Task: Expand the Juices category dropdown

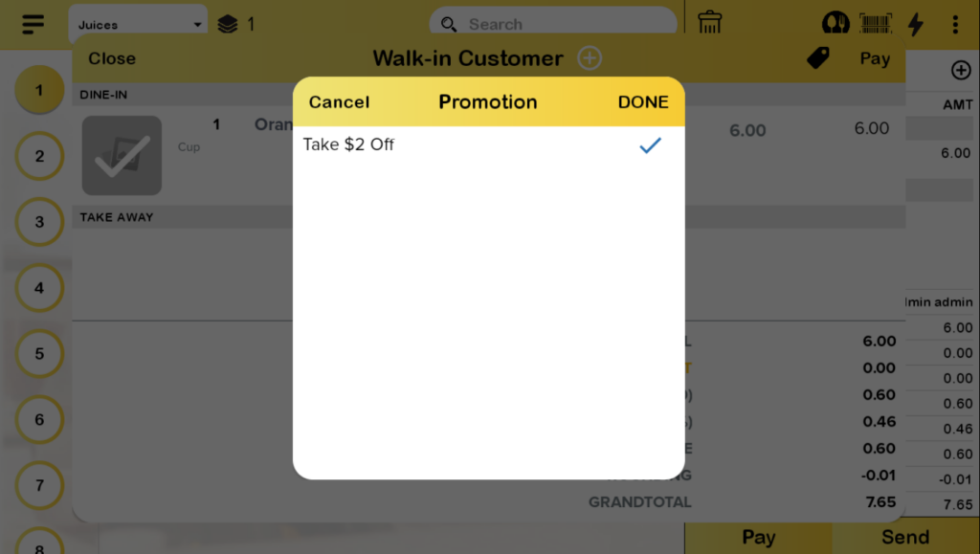Action: pyautogui.click(x=139, y=25)
